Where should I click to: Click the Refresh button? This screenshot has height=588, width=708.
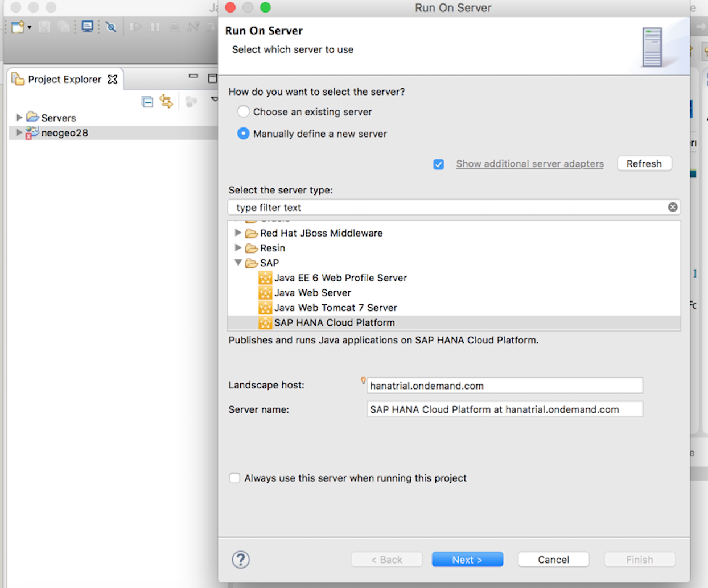click(x=644, y=164)
